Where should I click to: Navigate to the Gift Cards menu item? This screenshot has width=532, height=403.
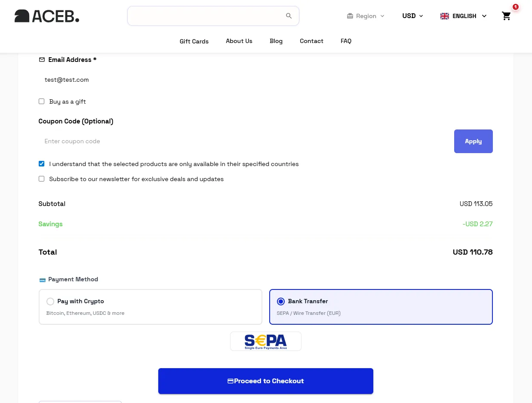[x=194, y=41]
